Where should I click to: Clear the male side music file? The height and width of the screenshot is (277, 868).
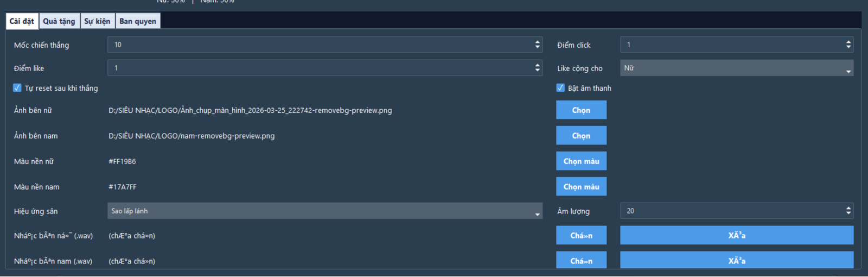click(736, 261)
